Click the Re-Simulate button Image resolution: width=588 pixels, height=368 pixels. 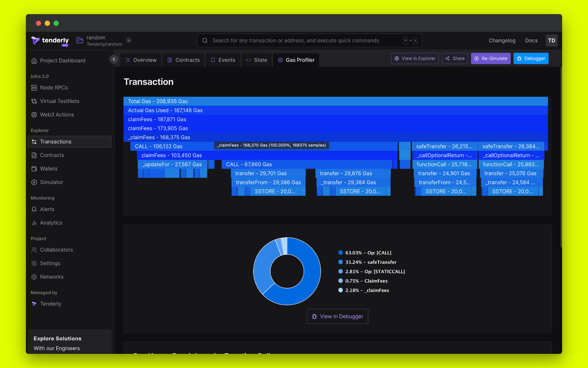pos(490,58)
